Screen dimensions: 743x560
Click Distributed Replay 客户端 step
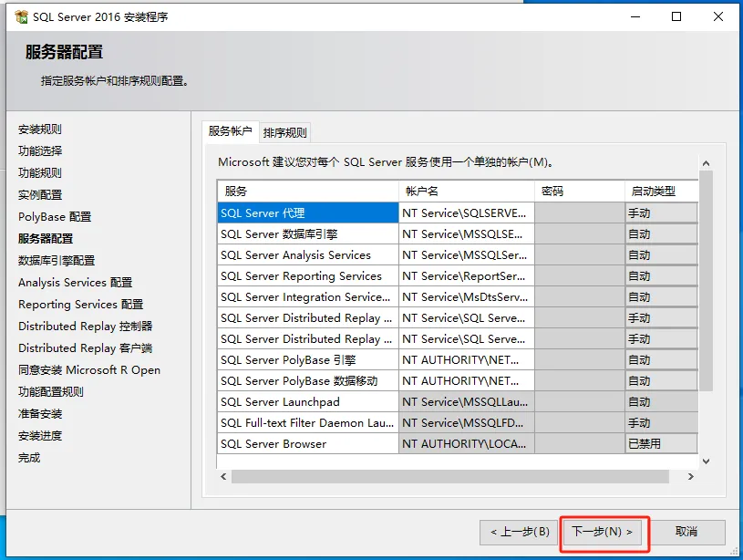[x=86, y=348]
